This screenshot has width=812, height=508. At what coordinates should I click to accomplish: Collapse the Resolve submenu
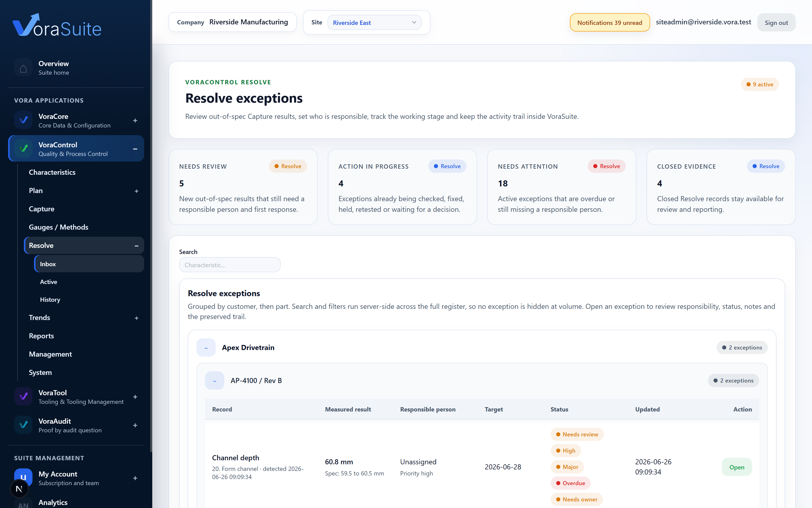137,246
